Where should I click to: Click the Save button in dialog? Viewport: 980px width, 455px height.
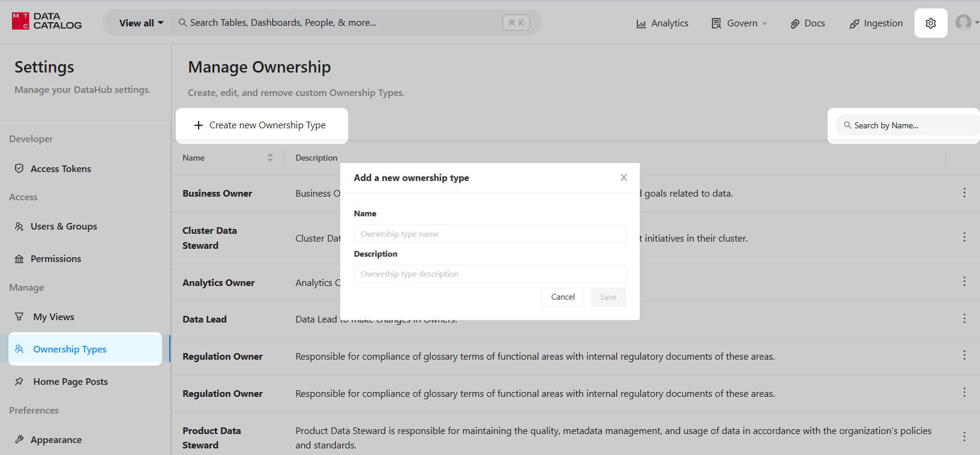[608, 297]
